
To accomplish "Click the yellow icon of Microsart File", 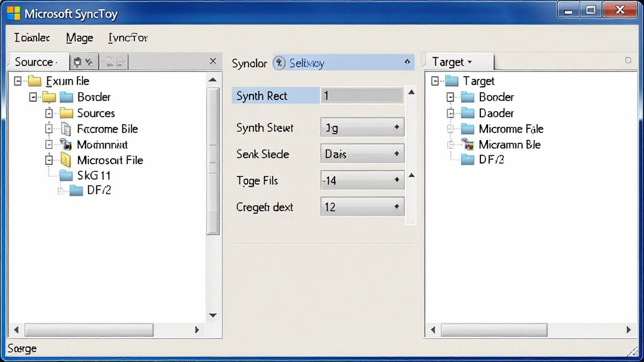I will [x=65, y=160].
